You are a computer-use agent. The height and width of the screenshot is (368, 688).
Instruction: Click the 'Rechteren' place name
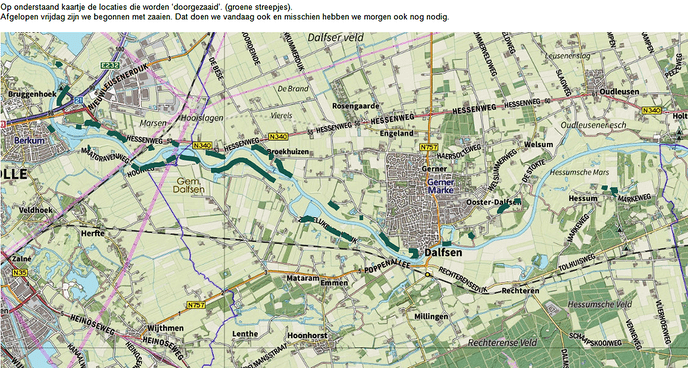click(x=520, y=291)
